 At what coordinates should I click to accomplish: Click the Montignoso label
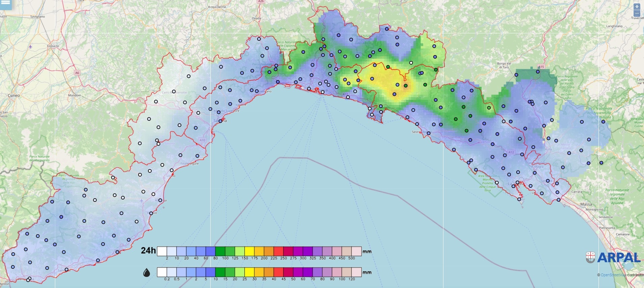coord(594,209)
